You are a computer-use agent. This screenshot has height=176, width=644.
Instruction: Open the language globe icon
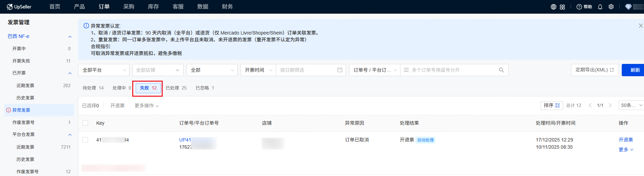pyautogui.click(x=553, y=7)
